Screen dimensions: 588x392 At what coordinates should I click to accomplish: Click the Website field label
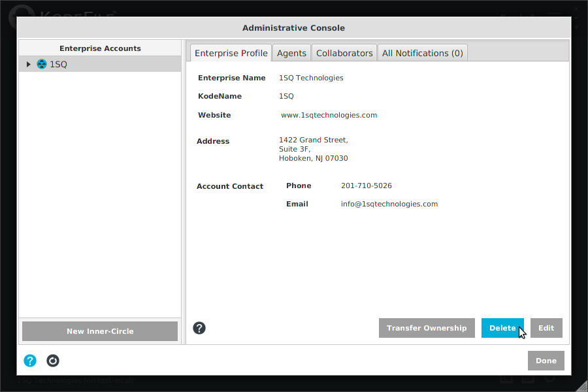[214, 115]
